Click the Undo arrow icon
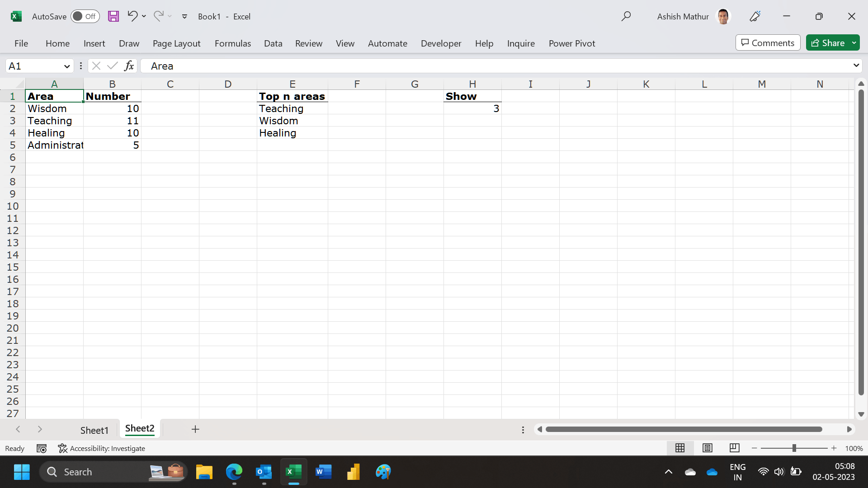Screen dimensions: 868x488 pos(132,16)
